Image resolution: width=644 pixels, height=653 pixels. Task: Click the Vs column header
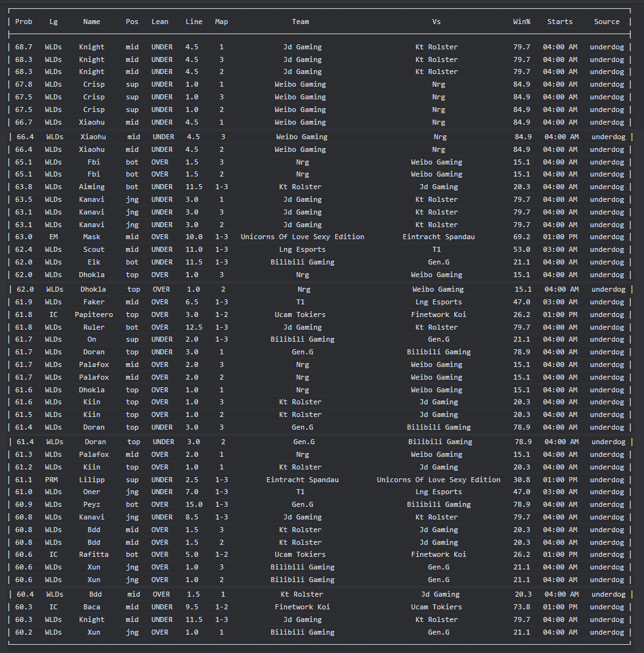coord(437,22)
